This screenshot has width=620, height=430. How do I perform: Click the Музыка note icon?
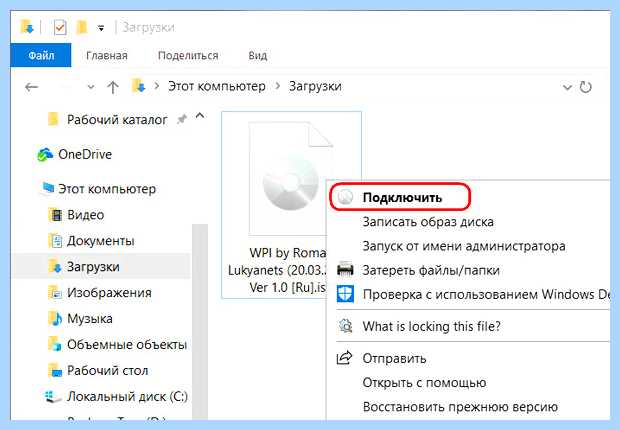(x=56, y=319)
